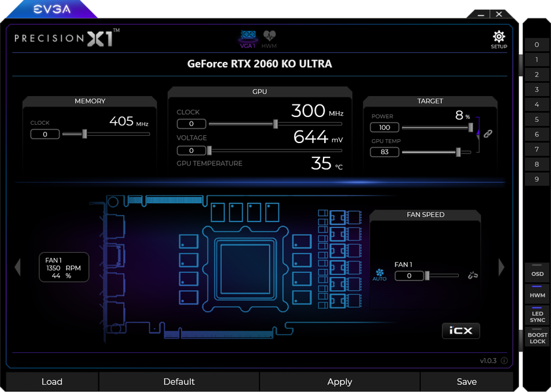Image resolution: width=551 pixels, height=392 pixels.
Task: Click the Apply button
Action: [339, 382]
